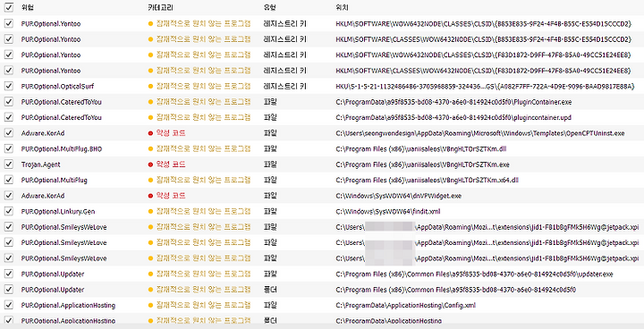The image size is (644, 329).
Task: Click the SysWOW64\dnVPWidget.exe path
Action: click(x=398, y=196)
